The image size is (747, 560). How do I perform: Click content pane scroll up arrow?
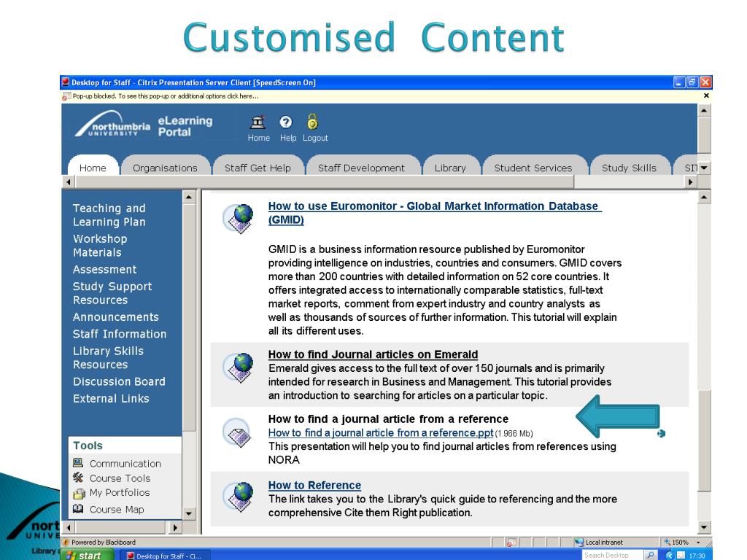point(704,197)
